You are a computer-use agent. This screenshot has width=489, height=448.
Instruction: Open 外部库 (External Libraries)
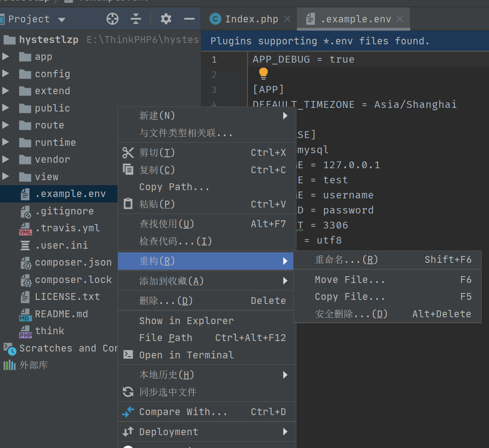pyautogui.click(x=34, y=365)
